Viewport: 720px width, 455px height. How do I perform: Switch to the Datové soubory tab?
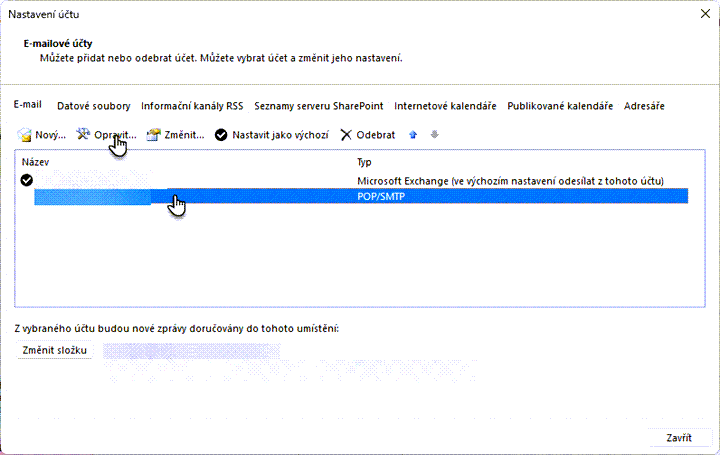pyautogui.click(x=93, y=106)
